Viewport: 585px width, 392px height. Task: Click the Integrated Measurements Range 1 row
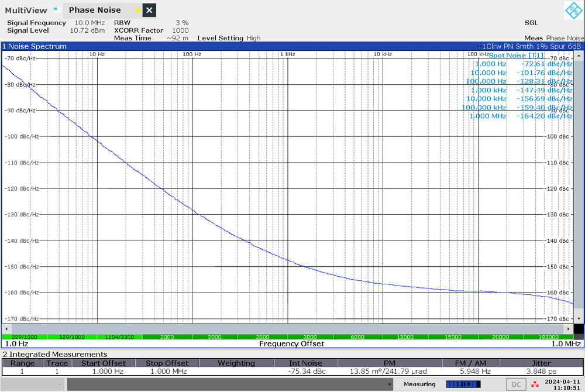pyautogui.click(x=292, y=372)
